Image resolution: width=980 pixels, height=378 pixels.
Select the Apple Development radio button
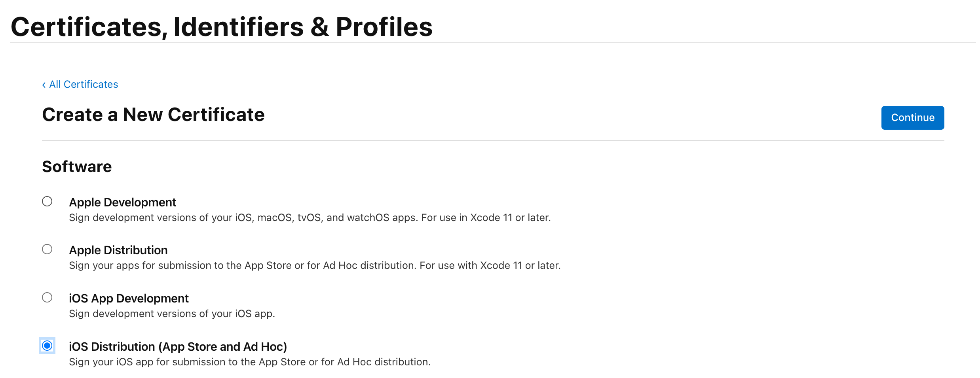[x=47, y=202]
